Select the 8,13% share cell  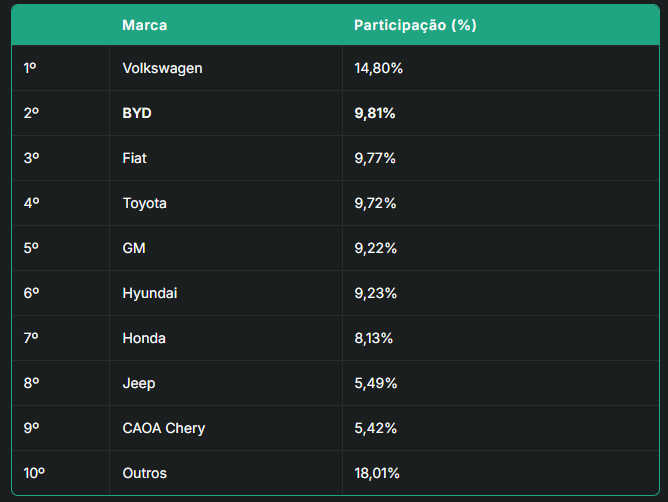point(374,338)
